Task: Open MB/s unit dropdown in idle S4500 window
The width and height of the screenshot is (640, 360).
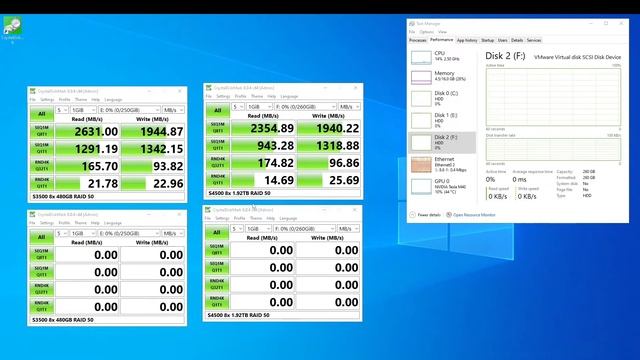Action: 348,229
